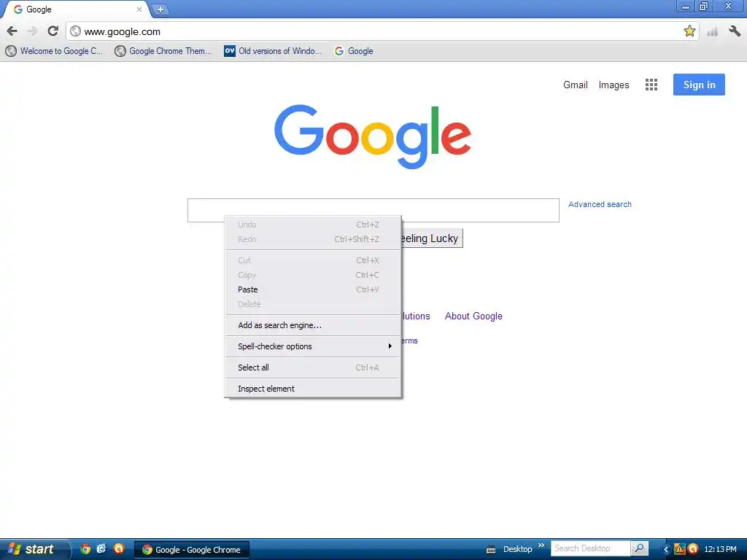Choose Inspect element from context menu
Viewport: 747px width, 560px height.
point(312,389)
